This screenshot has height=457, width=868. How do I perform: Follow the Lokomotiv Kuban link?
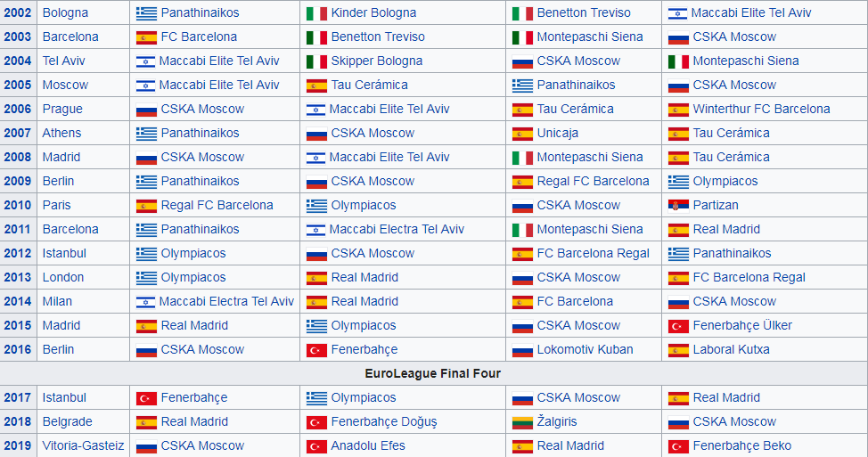point(585,349)
